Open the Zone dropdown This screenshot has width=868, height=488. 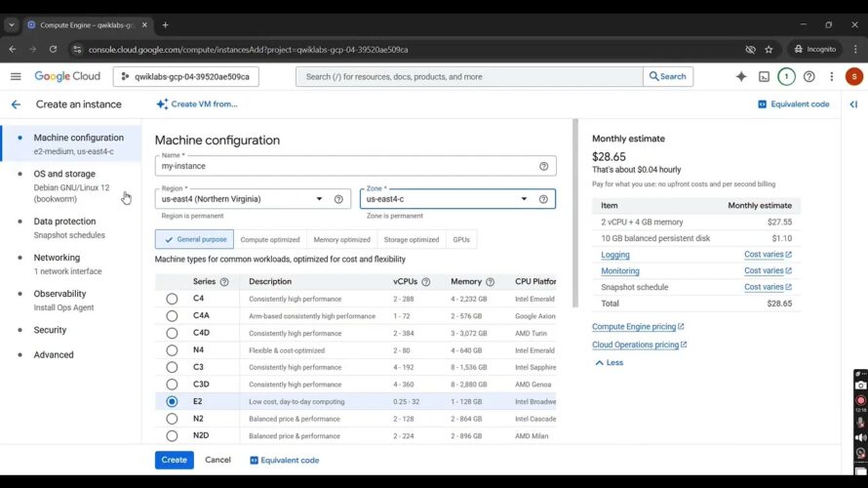[x=449, y=199]
